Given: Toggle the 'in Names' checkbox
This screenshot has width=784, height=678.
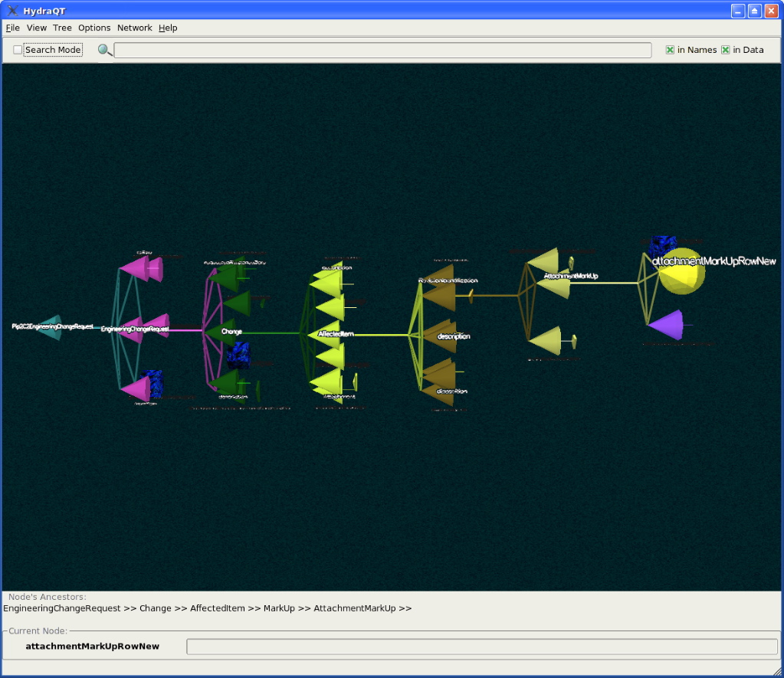Looking at the screenshot, I should [x=670, y=50].
